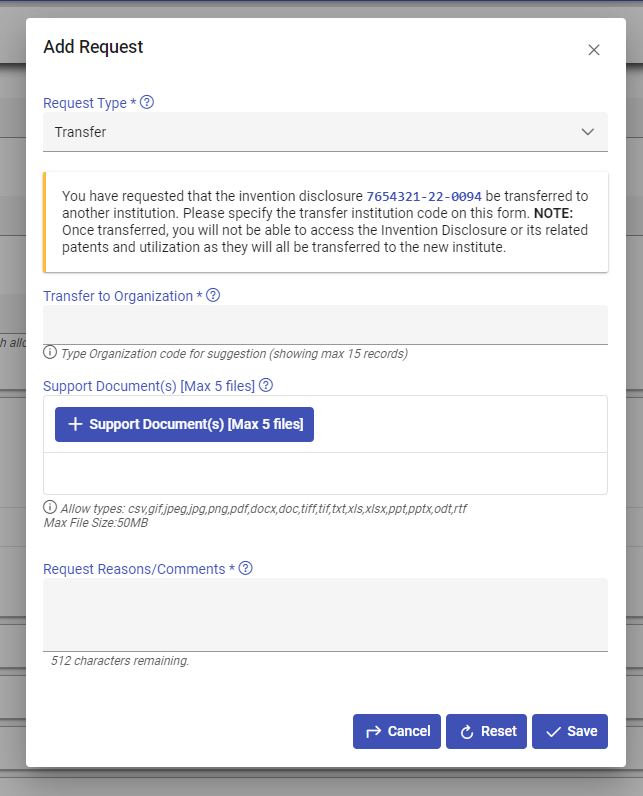Screen dimensions: 643x796
Task: Save the transfer request
Action: point(570,731)
